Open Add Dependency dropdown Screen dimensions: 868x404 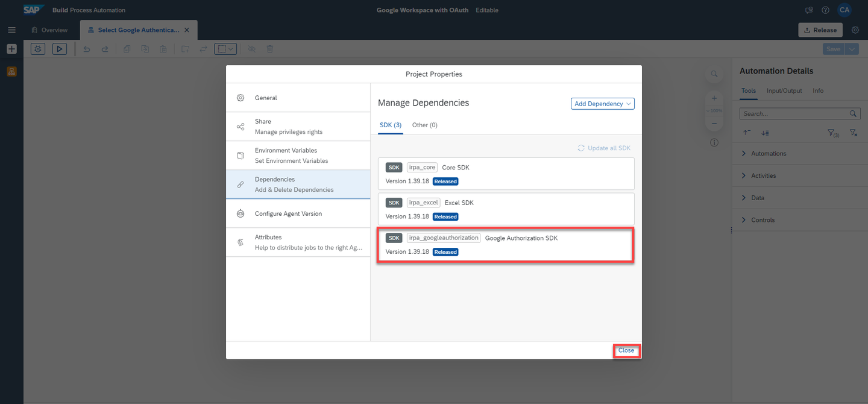coord(603,104)
